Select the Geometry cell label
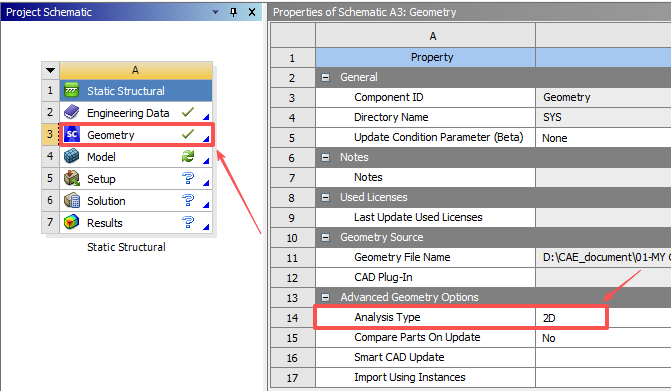The width and height of the screenshot is (671, 391). (x=111, y=135)
